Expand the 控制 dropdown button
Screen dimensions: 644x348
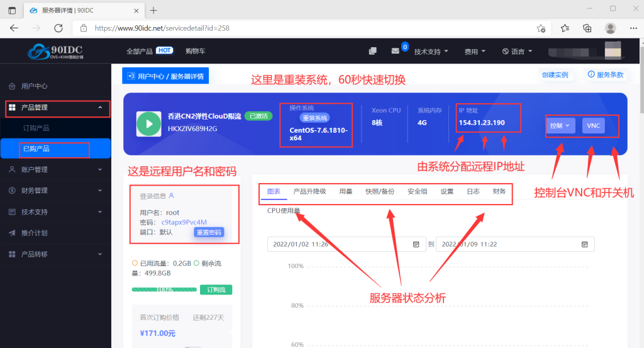point(559,126)
